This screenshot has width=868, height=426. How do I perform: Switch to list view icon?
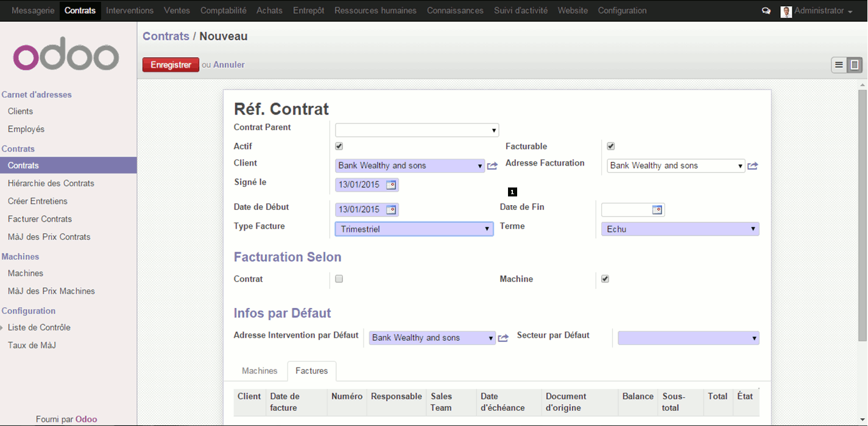click(x=839, y=65)
